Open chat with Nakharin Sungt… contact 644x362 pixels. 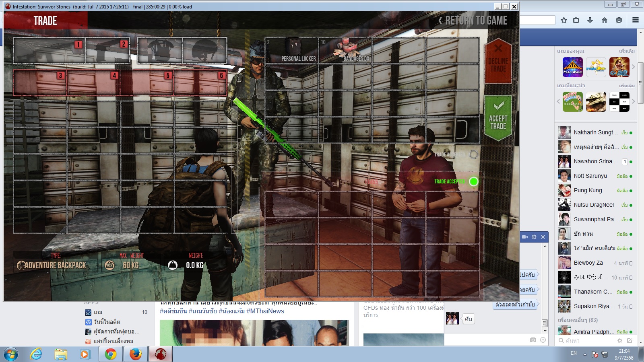595,132
